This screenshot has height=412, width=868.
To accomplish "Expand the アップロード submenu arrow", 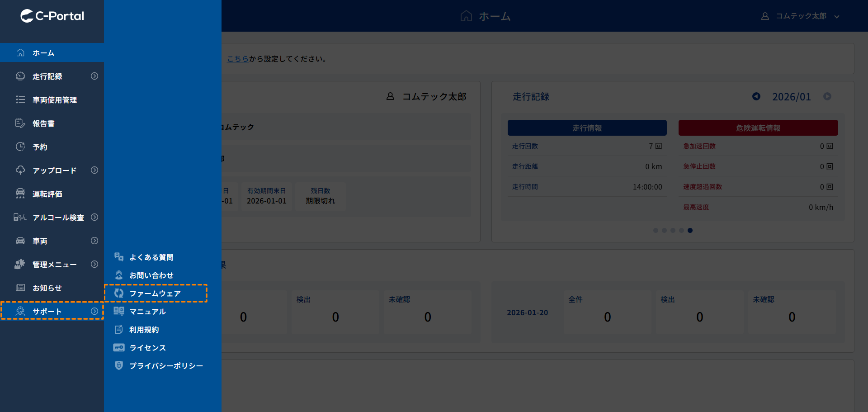I will (x=94, y=170).
